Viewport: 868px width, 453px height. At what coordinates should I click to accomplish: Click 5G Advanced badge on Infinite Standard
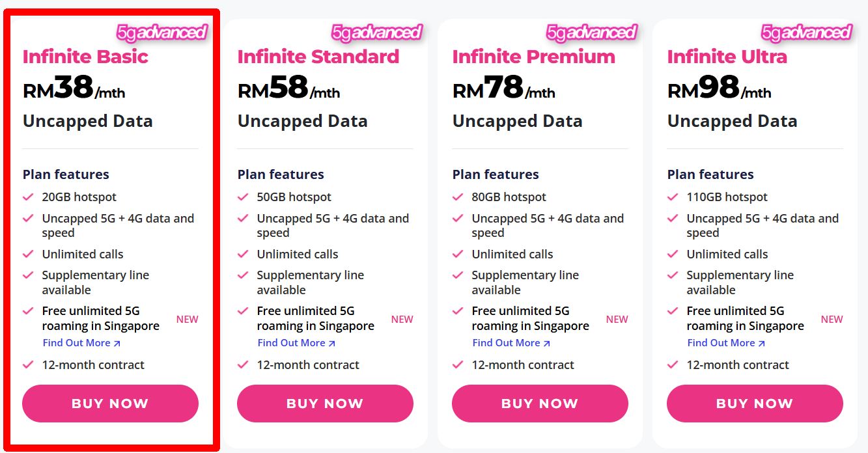(x=376, y=33)
